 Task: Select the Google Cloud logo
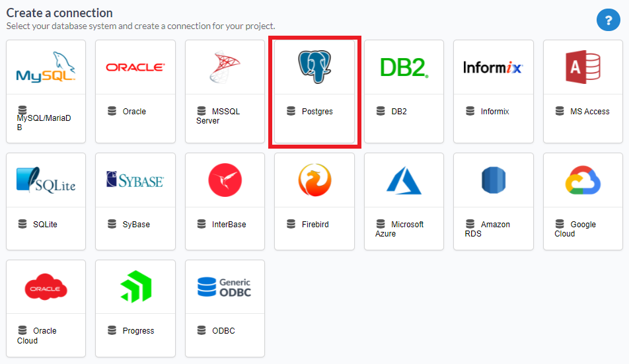point(583,180)
